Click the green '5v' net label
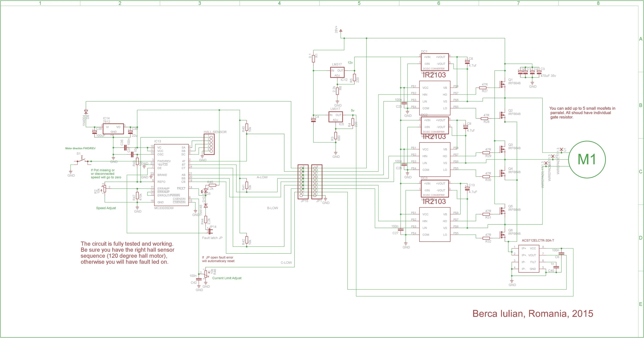Image resolution: width=644 pixels, height=338 pixels. point(352,110)
